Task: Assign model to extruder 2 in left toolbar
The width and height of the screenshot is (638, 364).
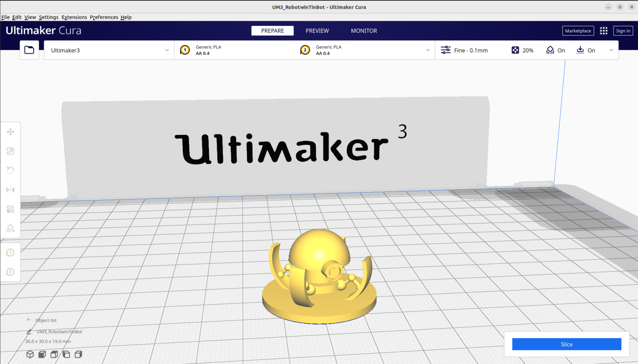Action: 10,272
